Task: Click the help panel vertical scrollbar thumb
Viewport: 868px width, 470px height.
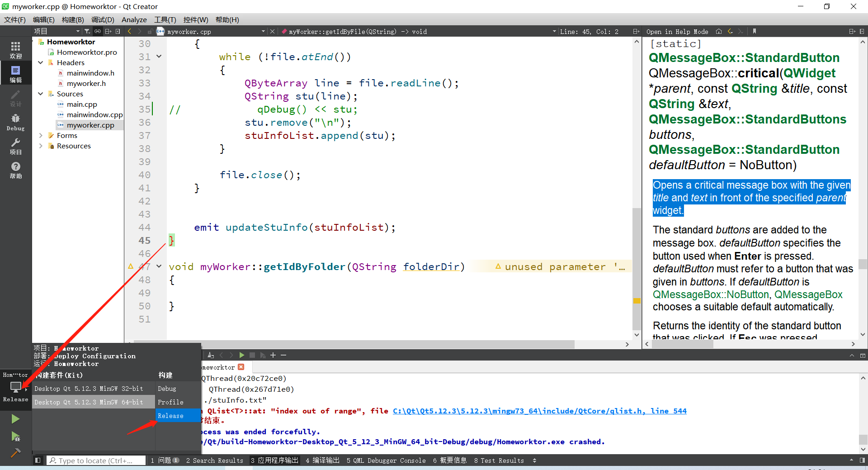Action: coord(863,264)
